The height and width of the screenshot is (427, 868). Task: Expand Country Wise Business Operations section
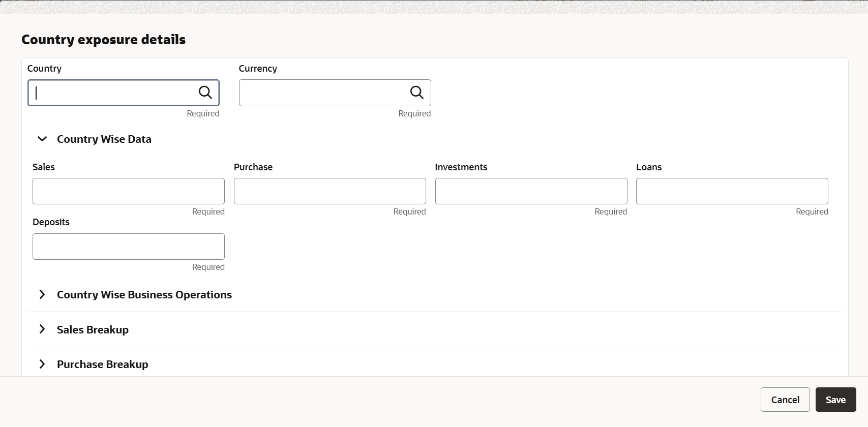(x=42, y=294)
